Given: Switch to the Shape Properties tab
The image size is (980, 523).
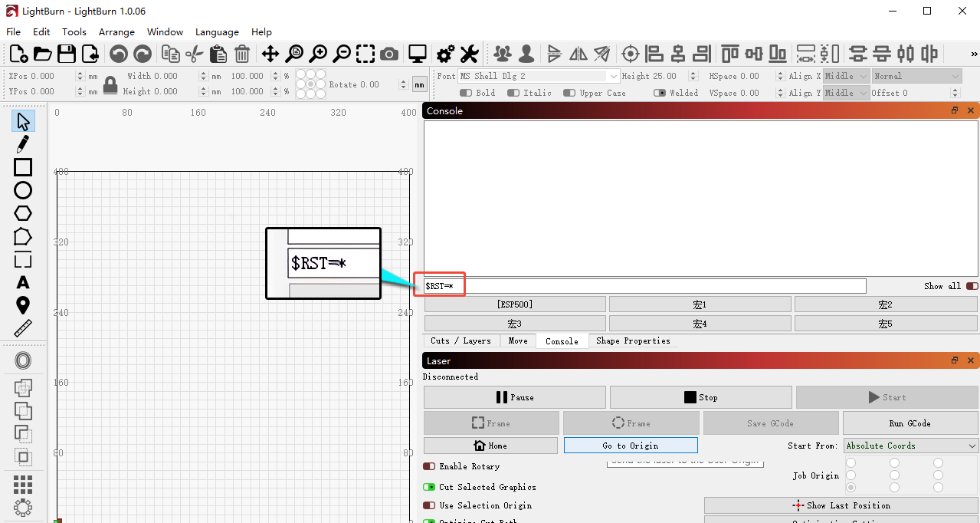Looking at the screenshot, I should [633, 340].
